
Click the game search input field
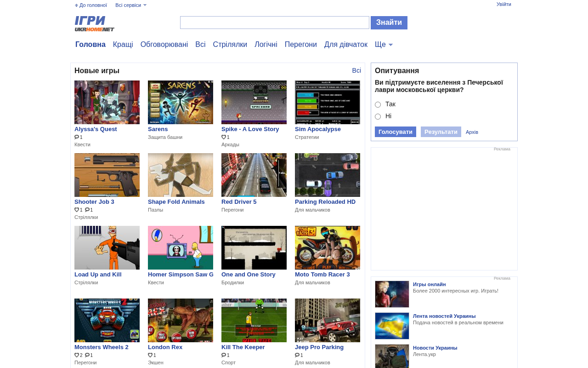pos(275,23)
